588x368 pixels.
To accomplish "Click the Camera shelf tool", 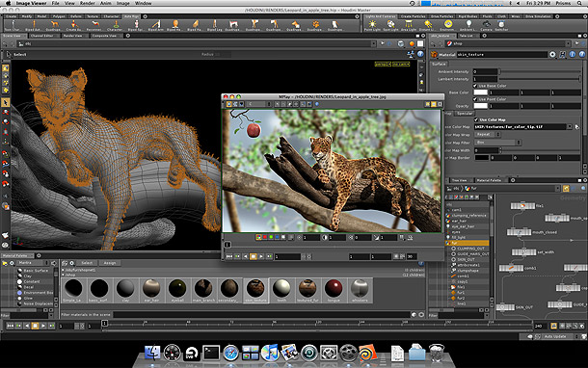I will 487,25.
